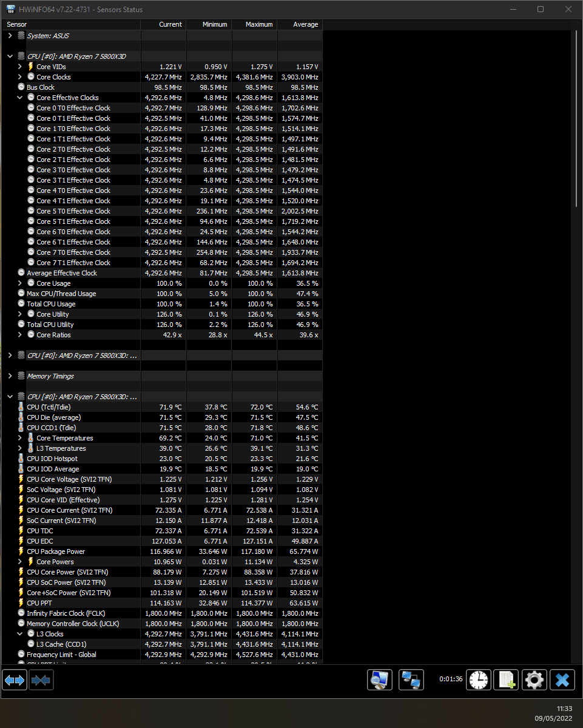Select the Core 5 T0 Effective Clock row

[163, 211]
